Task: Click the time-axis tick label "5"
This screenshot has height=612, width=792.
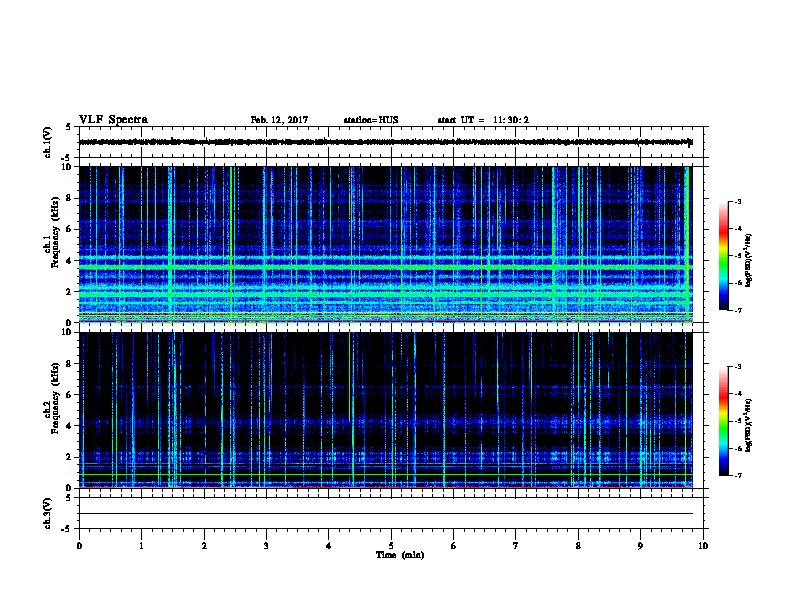Action: 391,546
